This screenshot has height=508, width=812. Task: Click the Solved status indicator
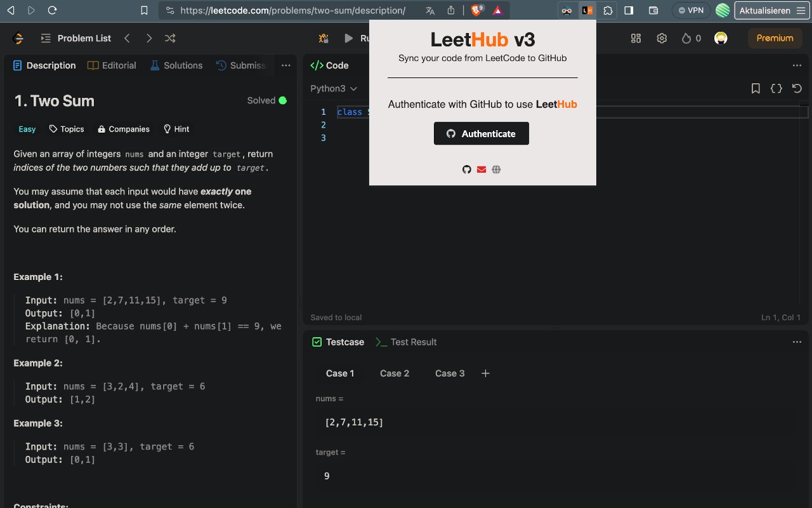click(x=267, y=100)
